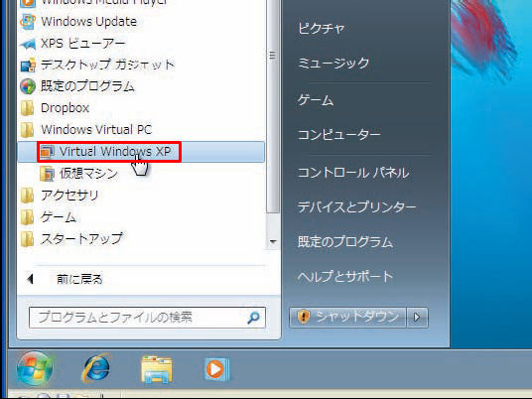Click the XPS ビューアー icon
This screenshot has width=532, height=399.
pyautogui.click(x=28, y=44)
